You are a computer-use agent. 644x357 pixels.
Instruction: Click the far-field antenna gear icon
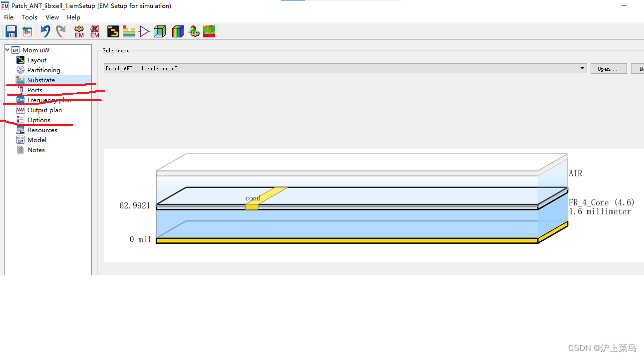pyautogui.click(x=194, y=32)
